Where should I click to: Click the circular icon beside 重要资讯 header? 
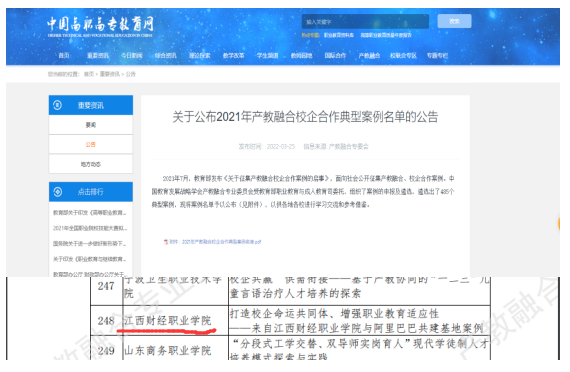[57, 105]
